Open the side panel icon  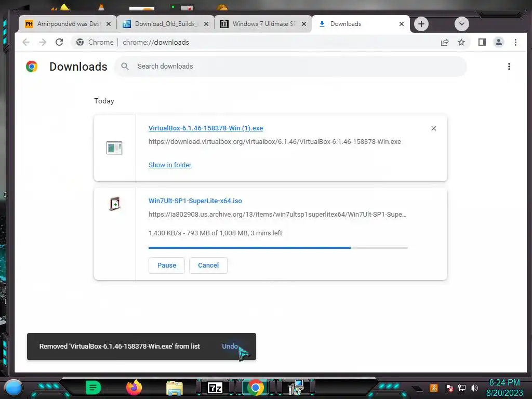pos(482,42)
